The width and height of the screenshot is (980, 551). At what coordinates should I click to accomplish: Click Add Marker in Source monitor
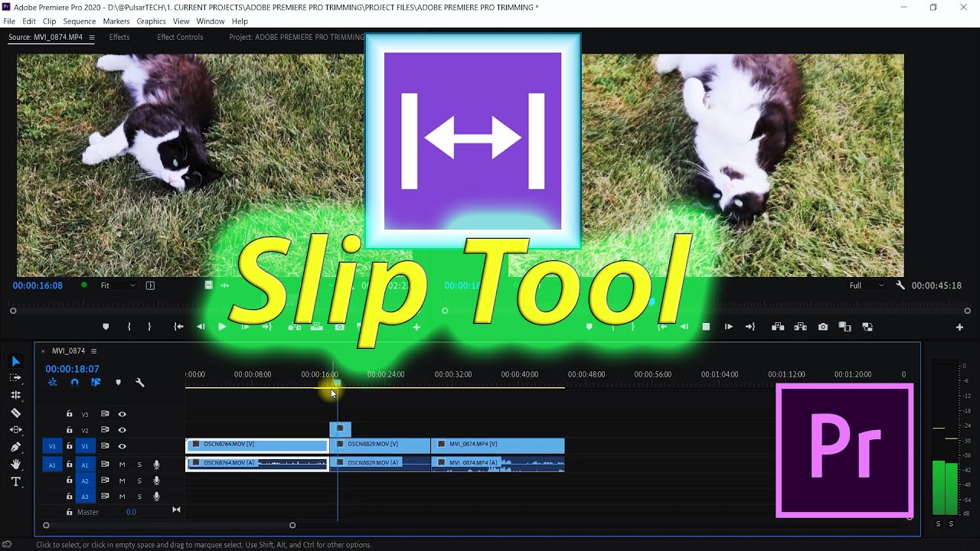click(106, 327)
